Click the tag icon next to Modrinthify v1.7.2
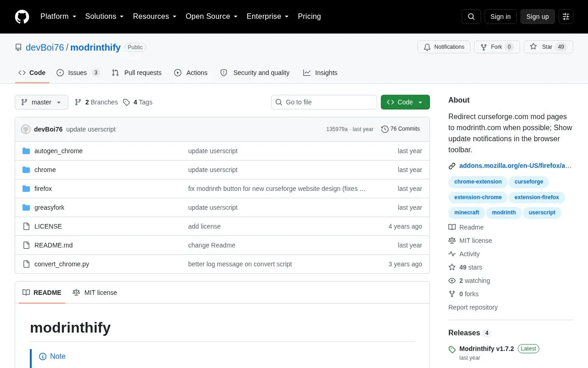 [x=452, y=350]
